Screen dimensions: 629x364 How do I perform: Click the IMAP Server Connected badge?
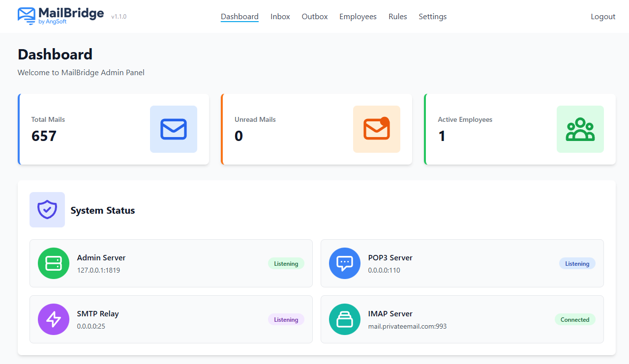pos(574,319)
